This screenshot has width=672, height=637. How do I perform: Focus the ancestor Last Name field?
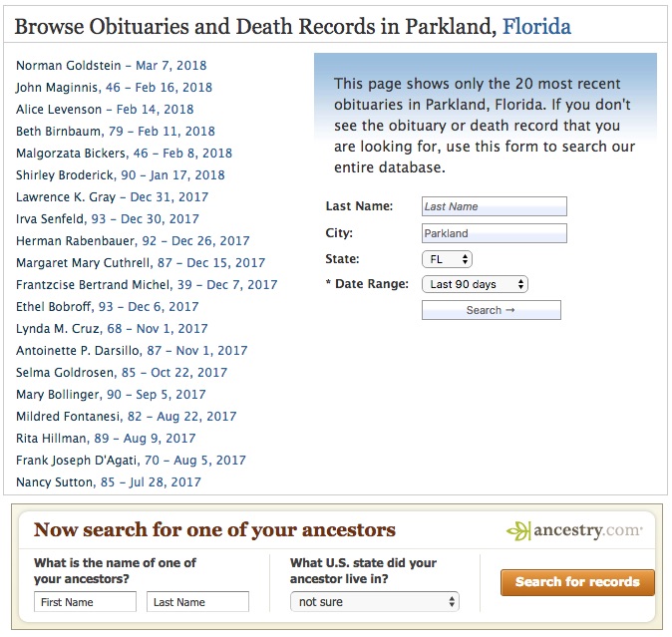(x=197, y=602)
